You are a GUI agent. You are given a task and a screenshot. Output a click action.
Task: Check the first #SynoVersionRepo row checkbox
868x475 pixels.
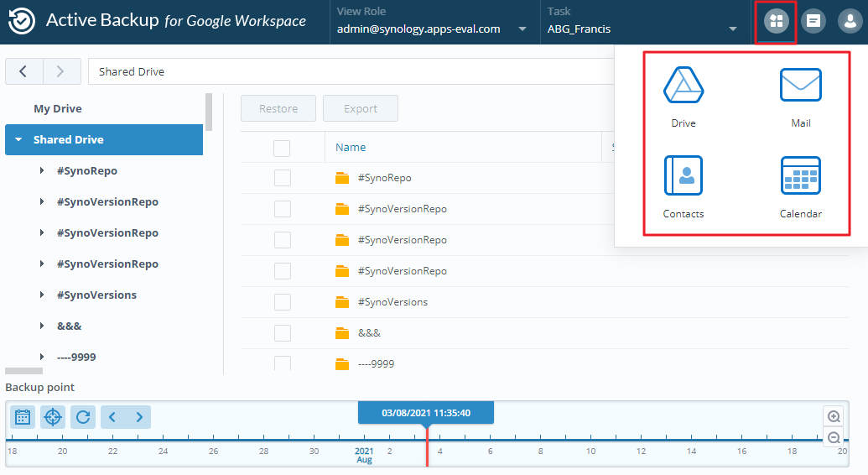pos(283,209)
